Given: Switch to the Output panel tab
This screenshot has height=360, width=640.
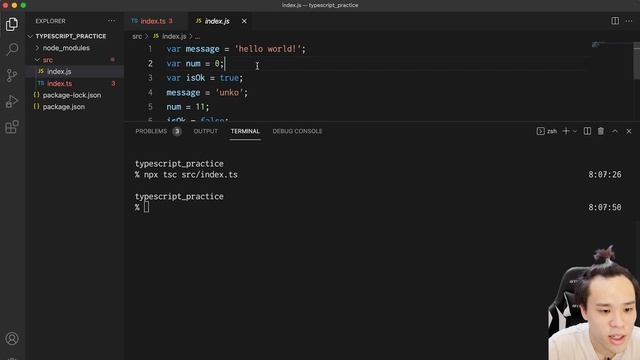Looking at the screenshot, I should point(205,131).
